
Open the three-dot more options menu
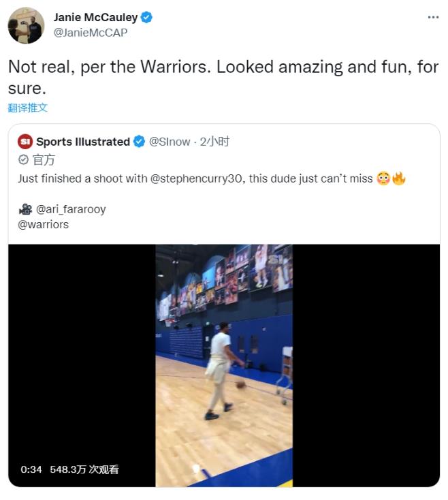point(433,17)
